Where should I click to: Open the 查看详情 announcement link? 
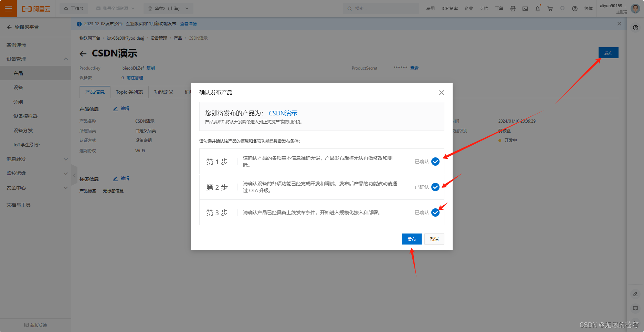click(188, 24)
